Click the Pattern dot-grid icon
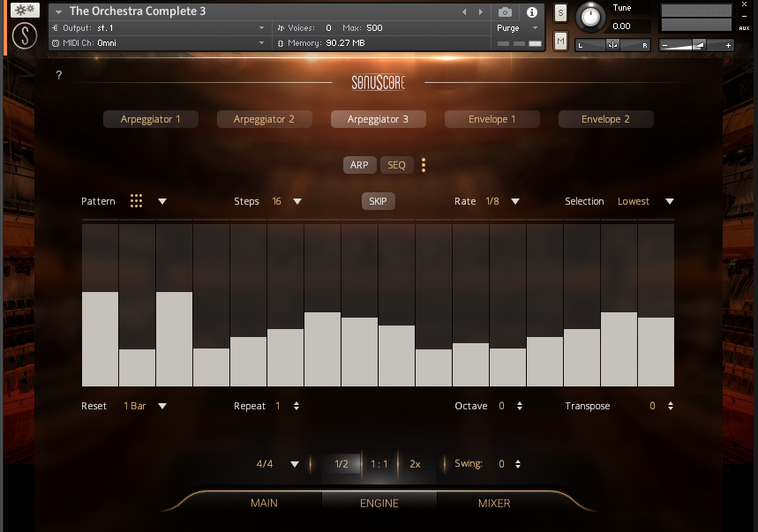Viewport: 758px width, 532px height. [x=136, y=201]
